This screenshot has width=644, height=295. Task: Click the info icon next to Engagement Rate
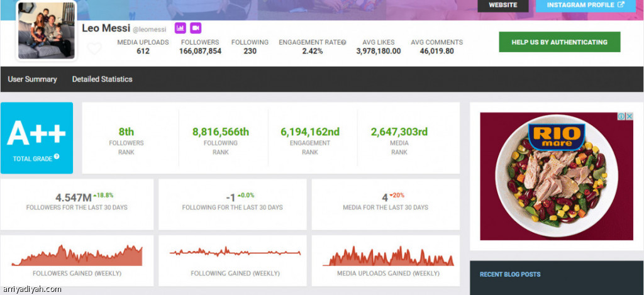[x=343, y=43]
